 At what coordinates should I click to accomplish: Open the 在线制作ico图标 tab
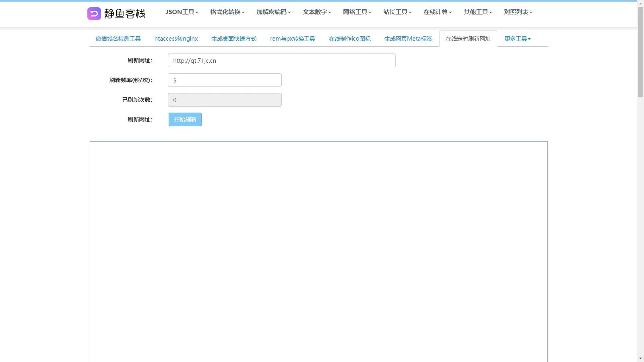(350, 39)
